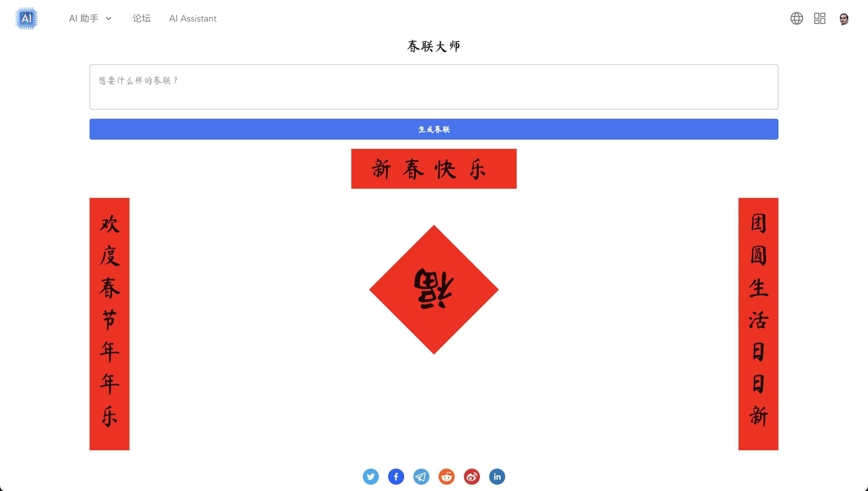Share on Twitter

tap(371, 476)
